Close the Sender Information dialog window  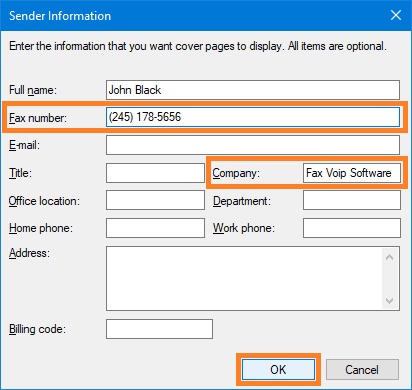pyautogui.click(x=396, y=15)
